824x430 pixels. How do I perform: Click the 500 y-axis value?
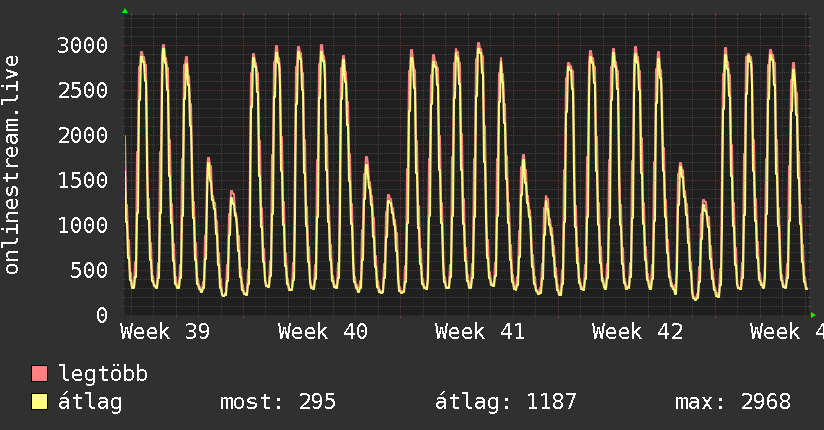(x=89, y=271)
